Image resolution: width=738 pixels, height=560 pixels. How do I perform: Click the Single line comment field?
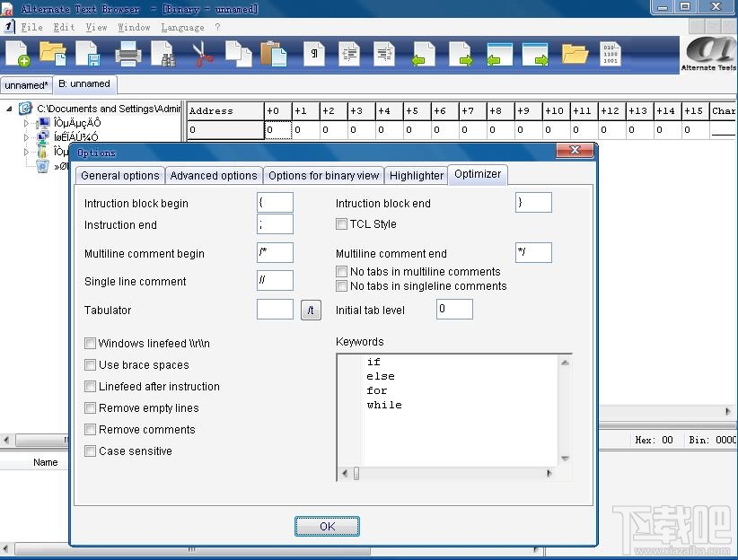coord(275,281)
